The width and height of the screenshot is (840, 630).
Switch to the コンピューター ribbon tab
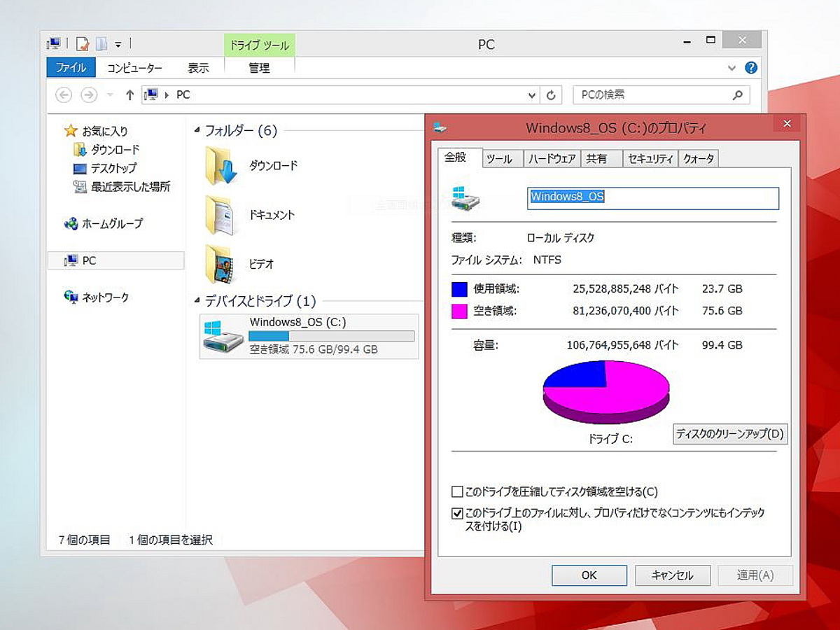pos(134,68)
